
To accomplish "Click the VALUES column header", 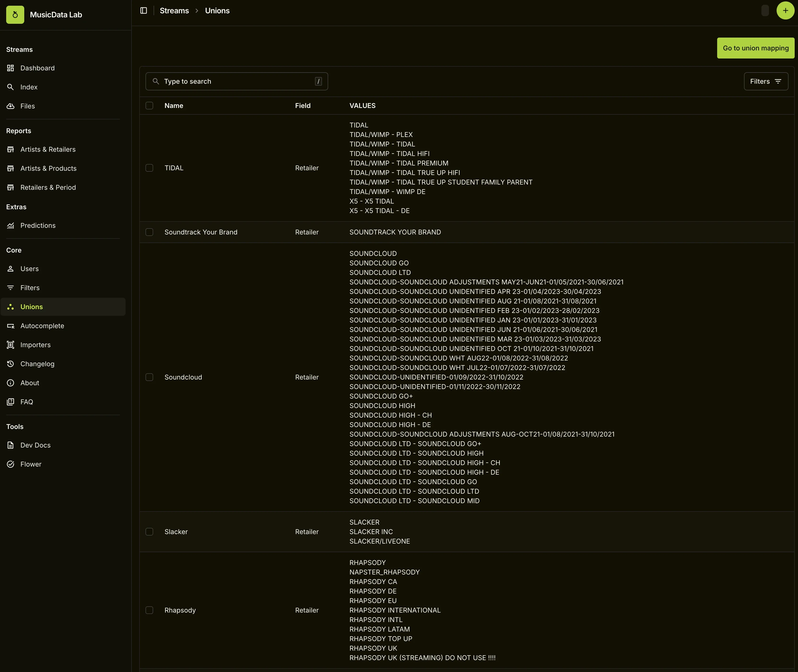I will 362,106.
